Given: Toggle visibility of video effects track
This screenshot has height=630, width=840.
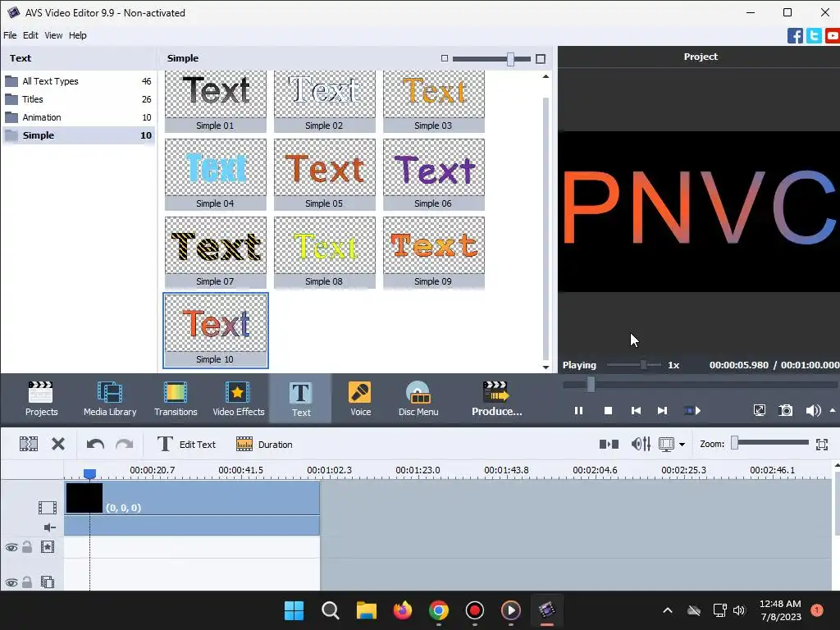Looking at the screenshot, I should click(11, 547).
